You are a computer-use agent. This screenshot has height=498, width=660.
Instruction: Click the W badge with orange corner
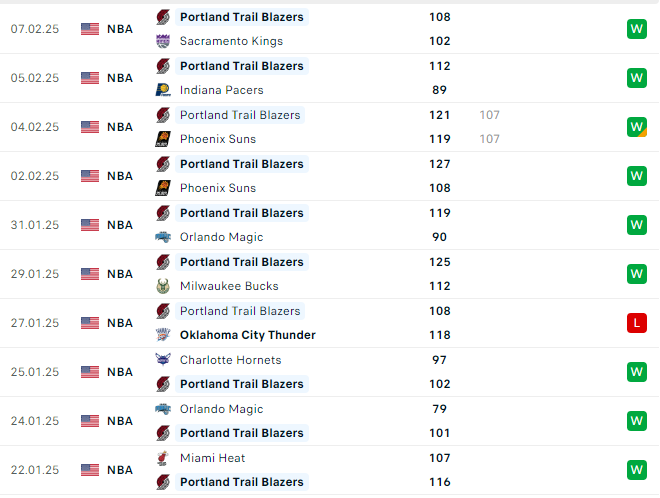pyautogui.click(x=636, y=127)
